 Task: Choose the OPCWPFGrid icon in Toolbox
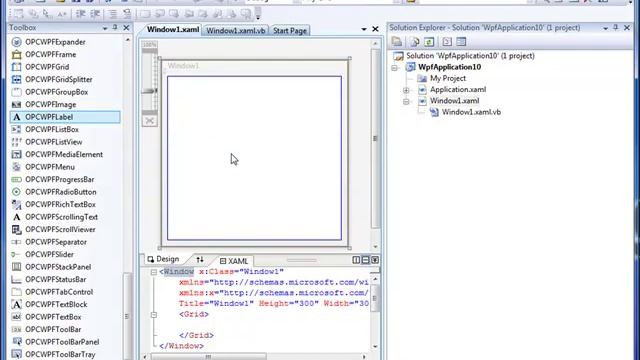(x=16, y=67)
